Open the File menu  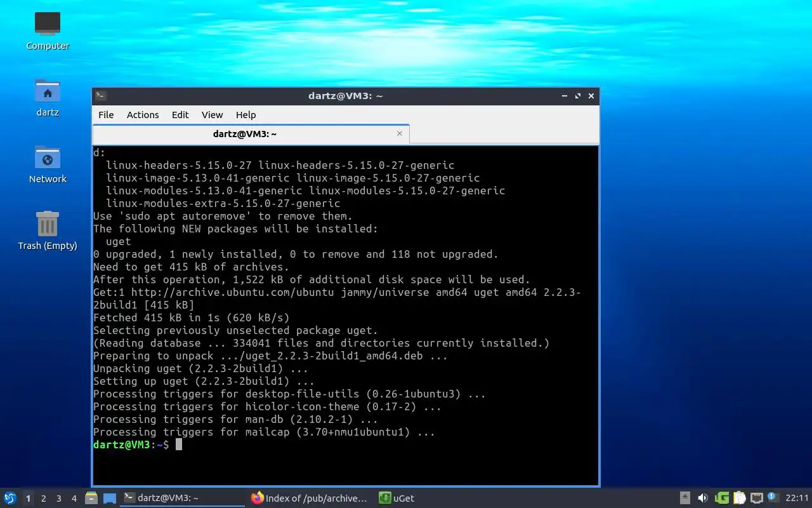[106, 114]
